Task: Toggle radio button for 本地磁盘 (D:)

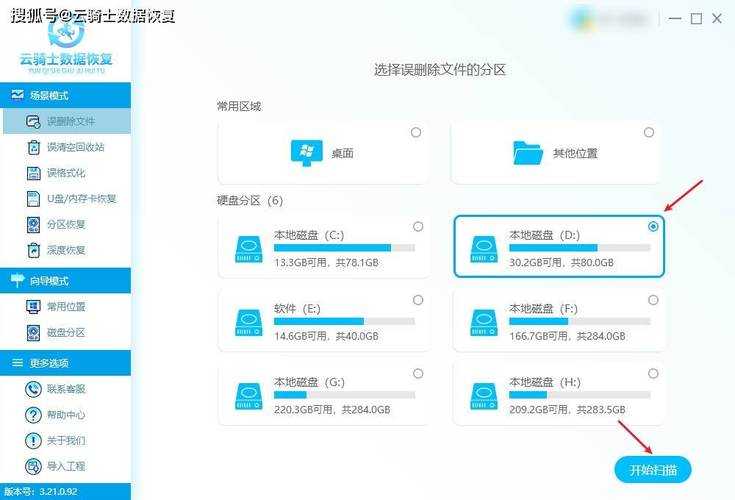Action: coord(653,226)
